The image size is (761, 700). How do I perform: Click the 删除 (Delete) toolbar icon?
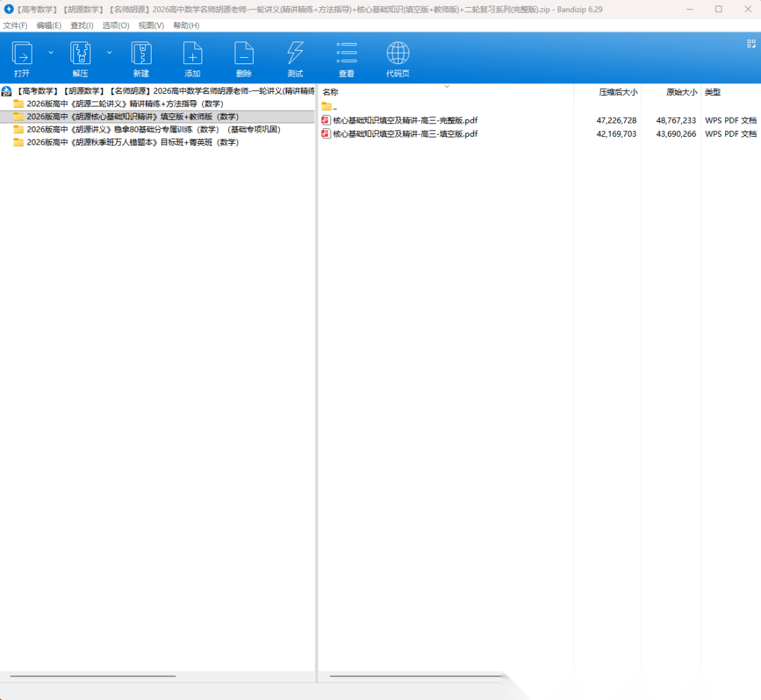pos(244,54)
